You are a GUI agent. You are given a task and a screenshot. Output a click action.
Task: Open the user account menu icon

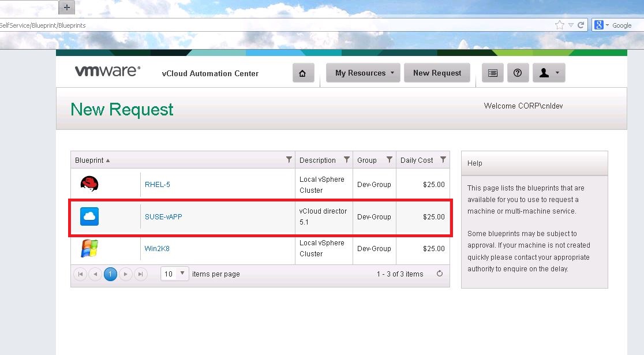549,73
